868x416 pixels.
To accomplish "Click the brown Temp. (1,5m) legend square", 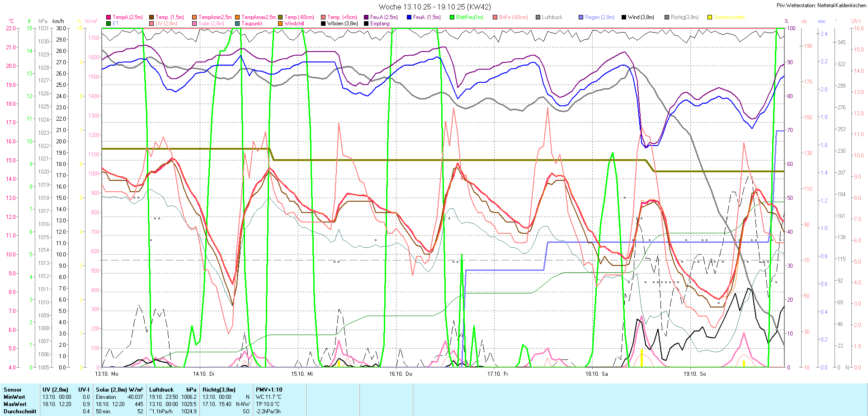I will point(151,17).
